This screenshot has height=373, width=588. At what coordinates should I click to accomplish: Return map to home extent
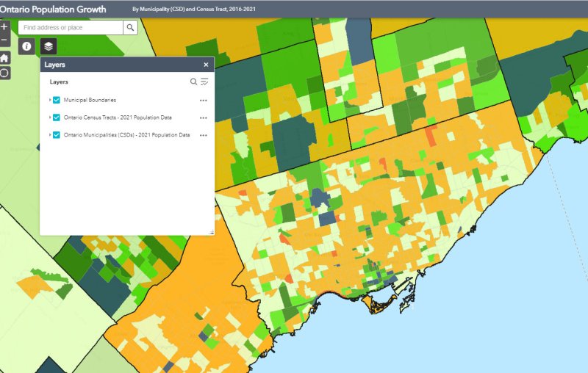click(4, 57)
